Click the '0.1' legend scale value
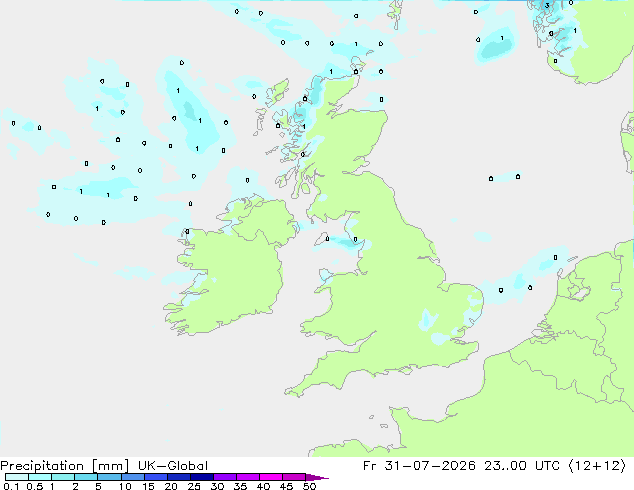 click(x=11, y=486)
